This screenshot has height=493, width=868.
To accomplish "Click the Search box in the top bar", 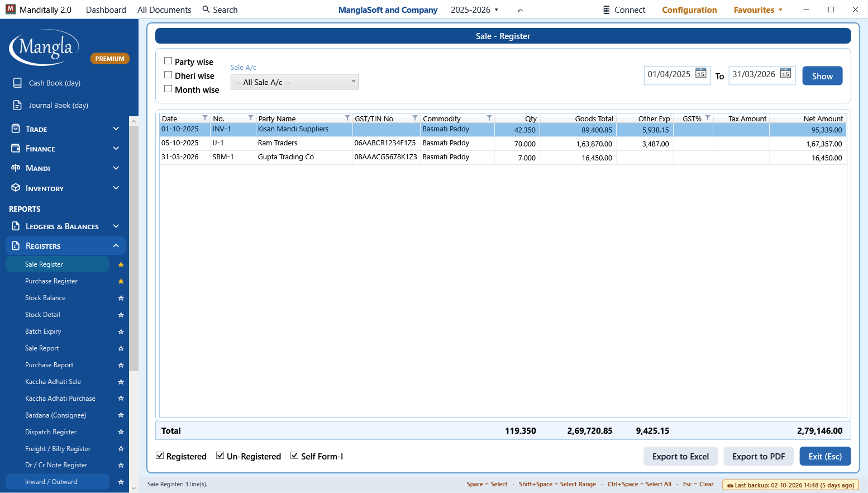I will click(220, 10).
